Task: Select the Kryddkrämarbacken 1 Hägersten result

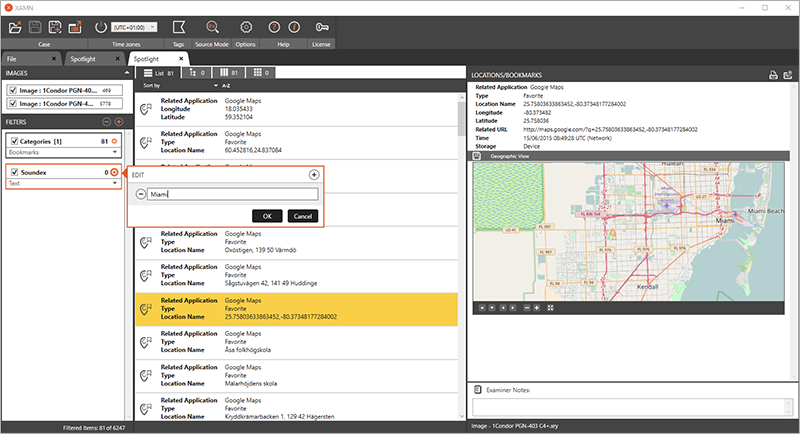Action: [296, 407]
